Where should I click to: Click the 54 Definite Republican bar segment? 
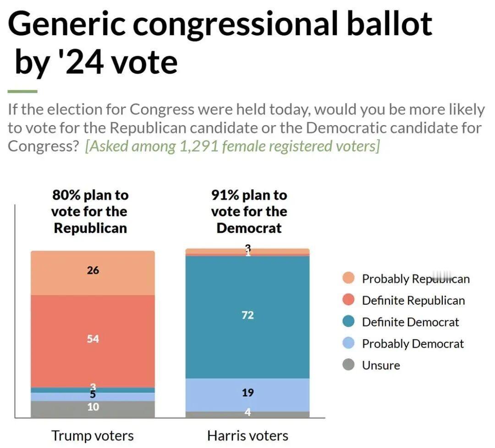(x=93, y=341)
